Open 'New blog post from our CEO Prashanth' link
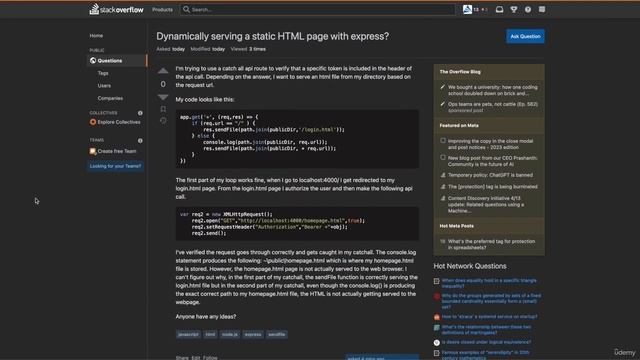This screenshot has width=640, height=360. 493,161
